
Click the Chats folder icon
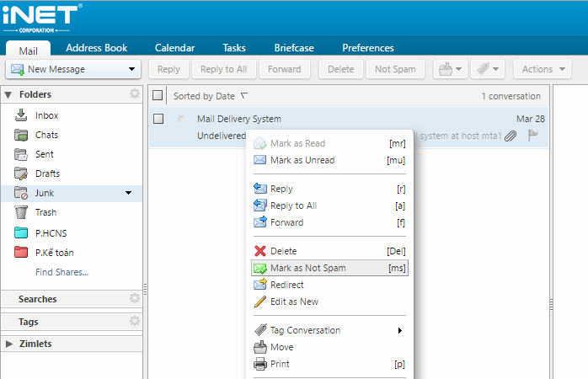point(21,135)
